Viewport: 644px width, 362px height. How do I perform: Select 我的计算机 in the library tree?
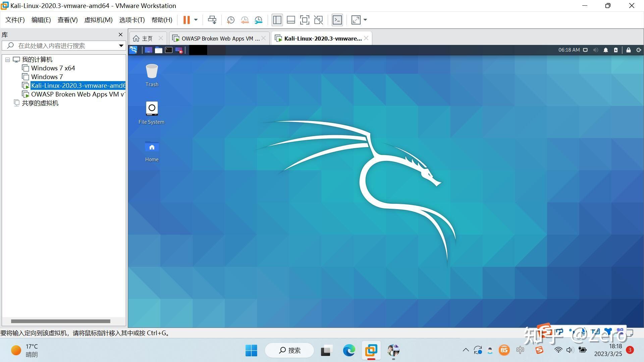click(x=37, y=60)
